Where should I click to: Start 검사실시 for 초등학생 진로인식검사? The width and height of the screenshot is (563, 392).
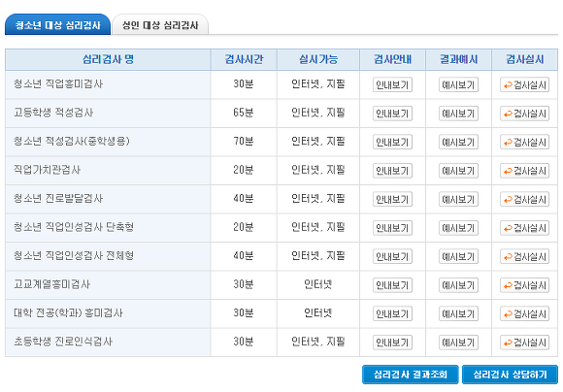[524, 343]
